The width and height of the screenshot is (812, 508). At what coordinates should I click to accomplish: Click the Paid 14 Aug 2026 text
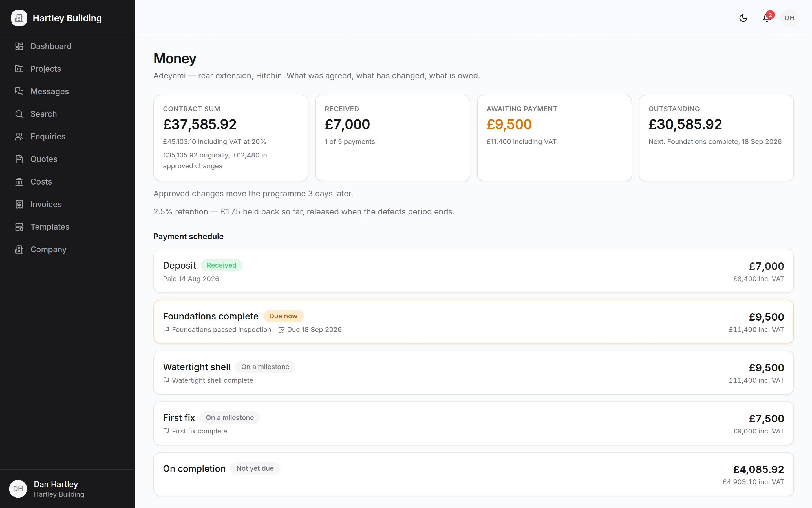(x=191, y=279)
